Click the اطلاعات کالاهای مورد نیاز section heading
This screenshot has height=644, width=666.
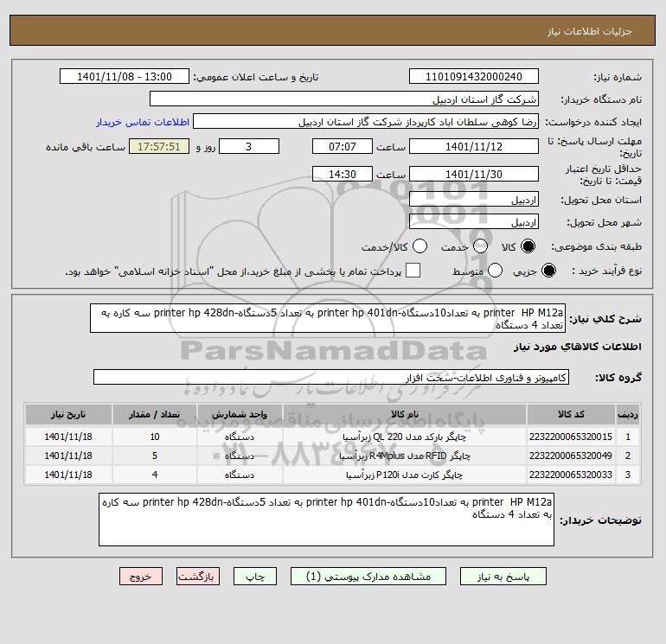tap(578, 347)
